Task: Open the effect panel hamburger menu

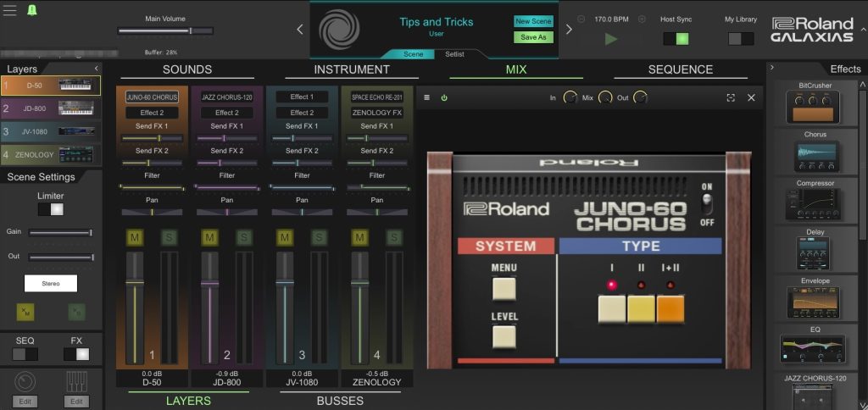Action: [x=427, y=97]
